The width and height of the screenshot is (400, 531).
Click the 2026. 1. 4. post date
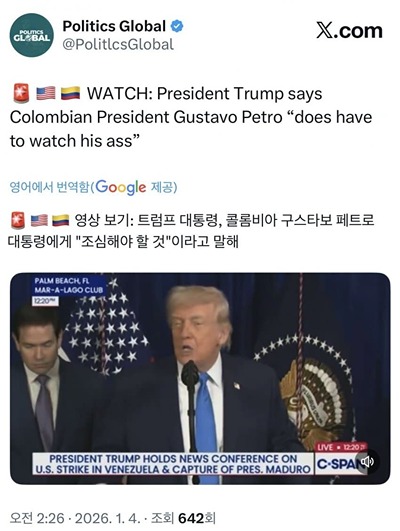pos(107,518)
